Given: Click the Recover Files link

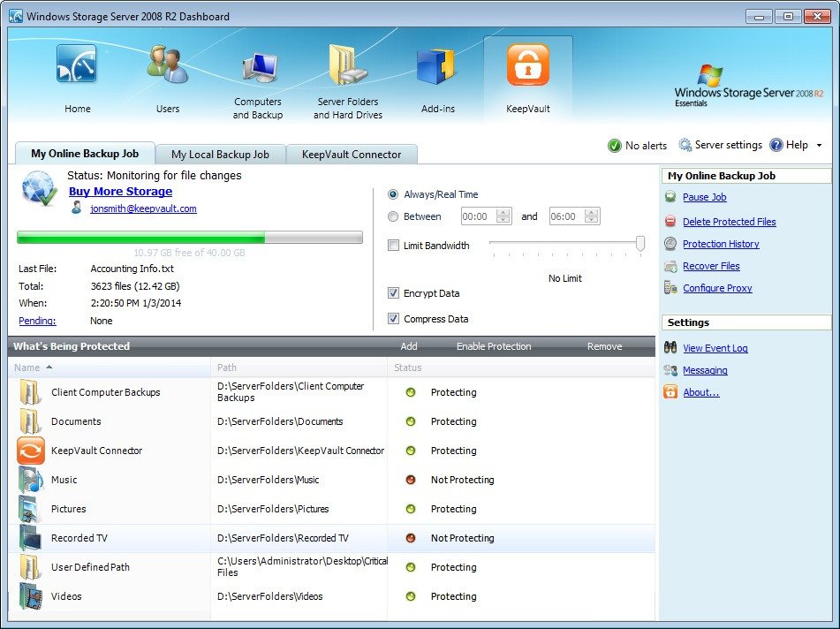Looking at the screenshot, I should pos(711,266).
